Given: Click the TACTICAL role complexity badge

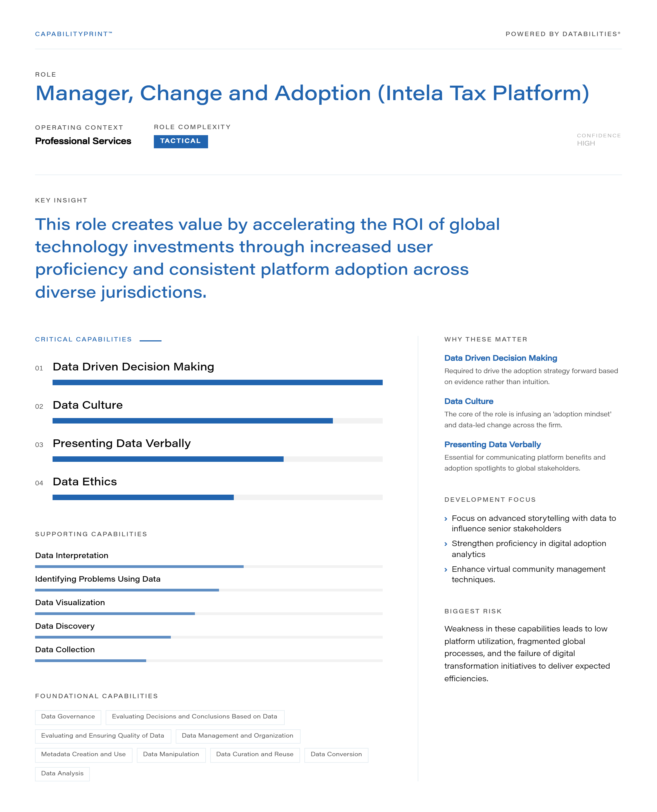Looking at the screenshot, I should tap(181, 141).
